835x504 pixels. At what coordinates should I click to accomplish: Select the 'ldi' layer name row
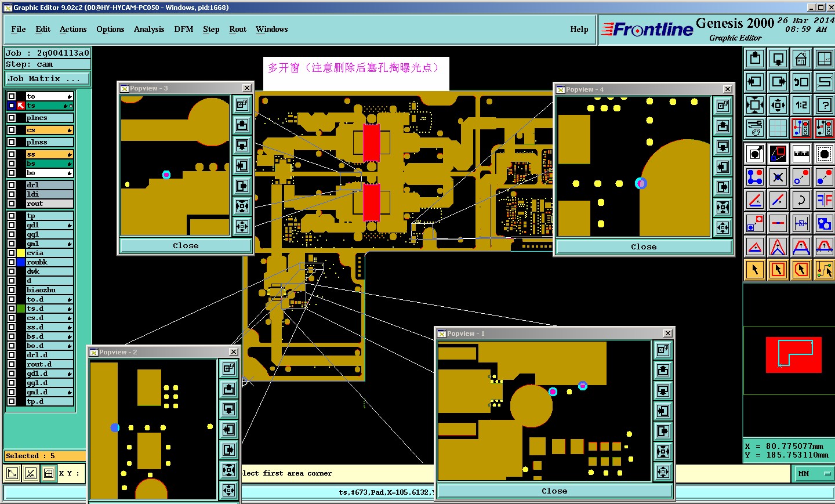(x=49, y=194)
